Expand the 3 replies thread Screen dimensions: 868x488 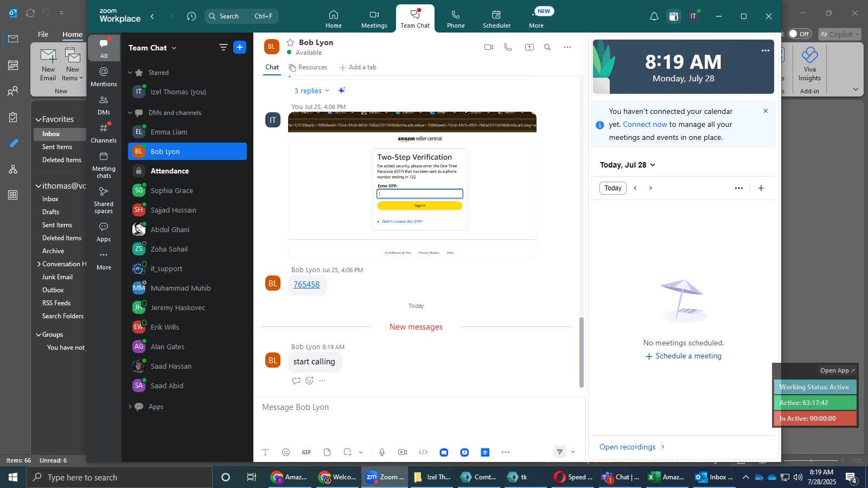pyautogui.click(x=312, y=91)
